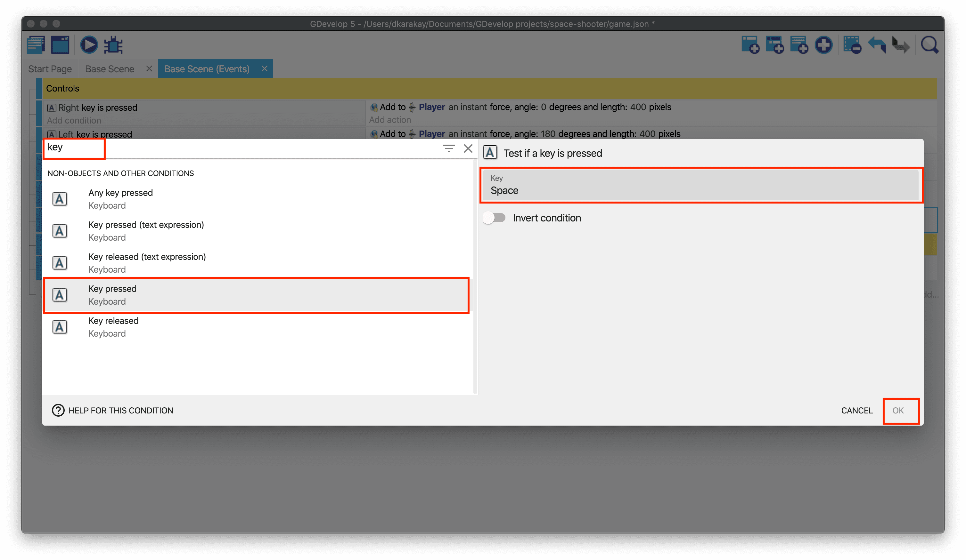The width and height of the screenshot is (966, 560).
Task: Switch to the Base Scene tab
Action: click(x=110, y=69)
